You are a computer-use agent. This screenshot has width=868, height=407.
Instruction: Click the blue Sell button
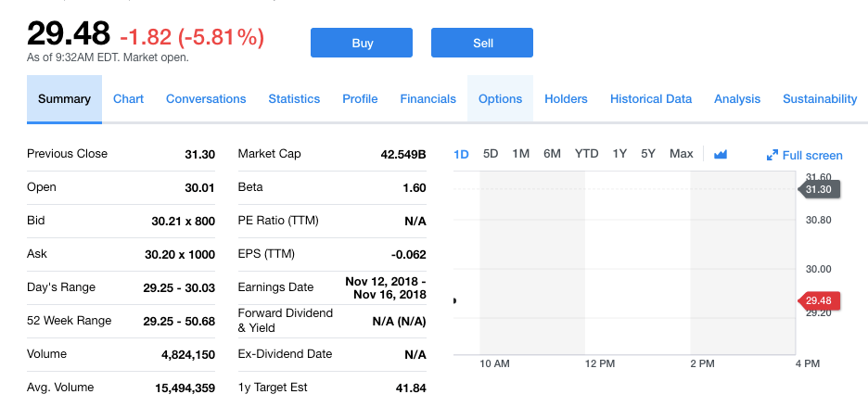[482, 43]
